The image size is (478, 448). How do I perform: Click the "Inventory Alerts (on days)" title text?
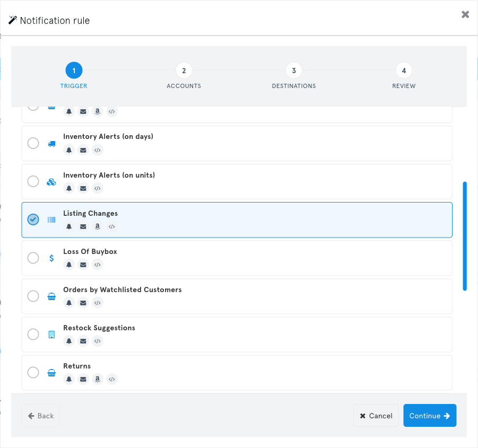(108, 136)
